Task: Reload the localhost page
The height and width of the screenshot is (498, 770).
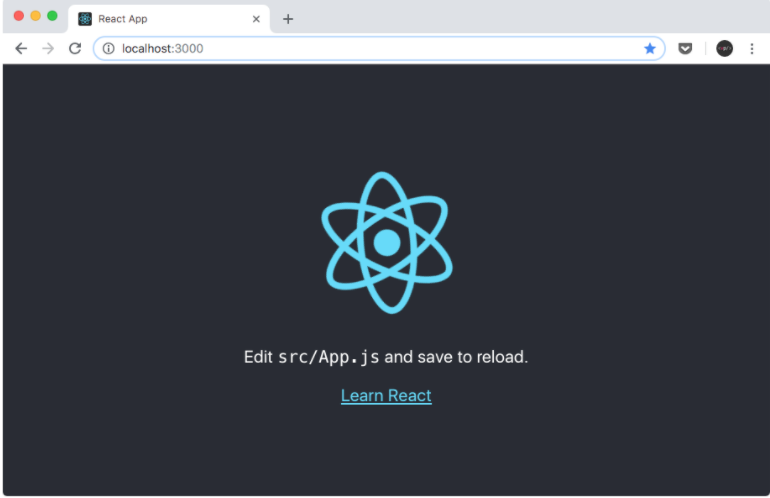Action: 75,48
